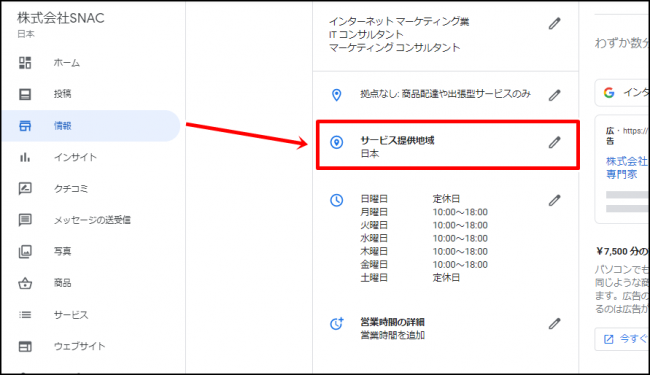The width and height of the screenshot is (650, 375).
Task: Click 金曜日 row in hours
Action: point(424,265)
